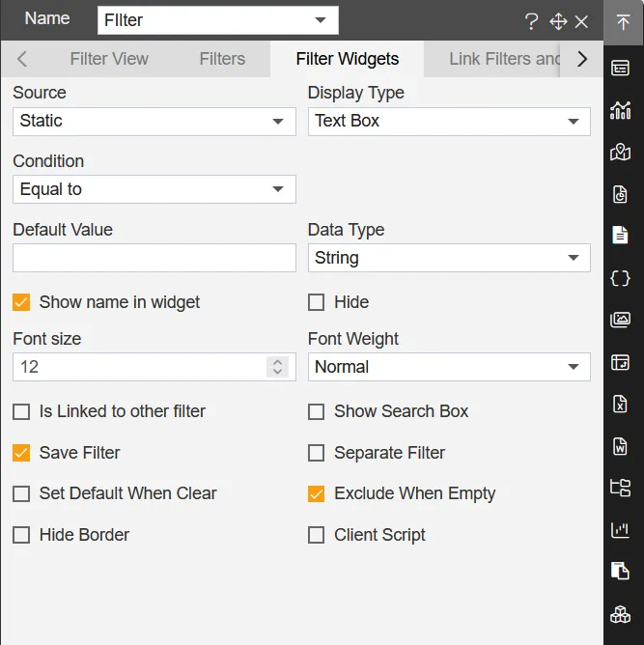Click the help question mark icon

531,22
